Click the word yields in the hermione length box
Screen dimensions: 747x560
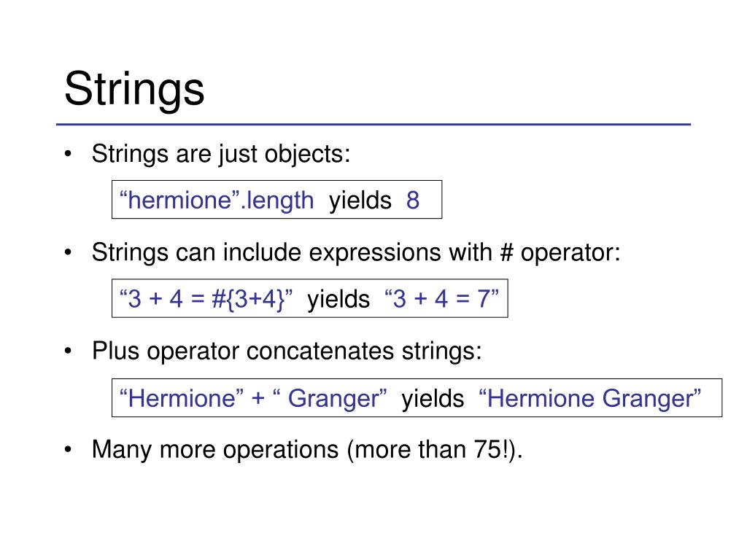pyautogui.click(x=360, y=201)
